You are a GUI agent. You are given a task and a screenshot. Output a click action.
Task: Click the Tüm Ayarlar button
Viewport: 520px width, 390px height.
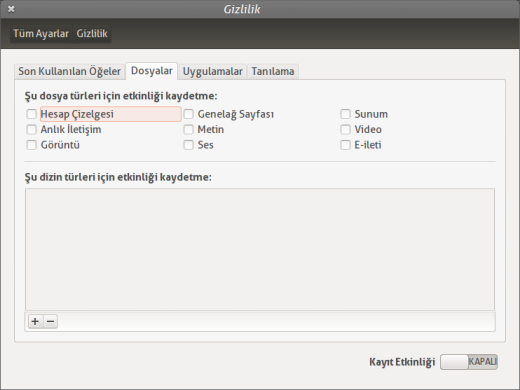(x=41, y=34)
